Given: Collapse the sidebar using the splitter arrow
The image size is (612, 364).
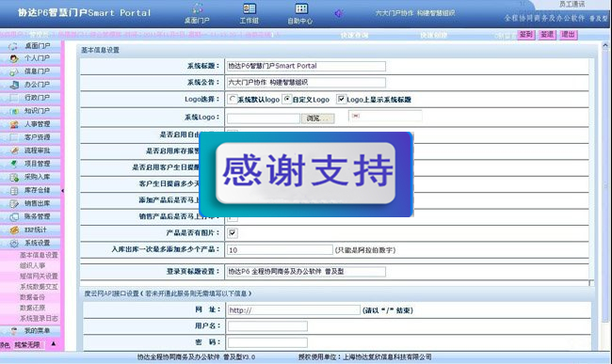Looking at the screenshot, I should pyautogui.click(x=62, y=191).
